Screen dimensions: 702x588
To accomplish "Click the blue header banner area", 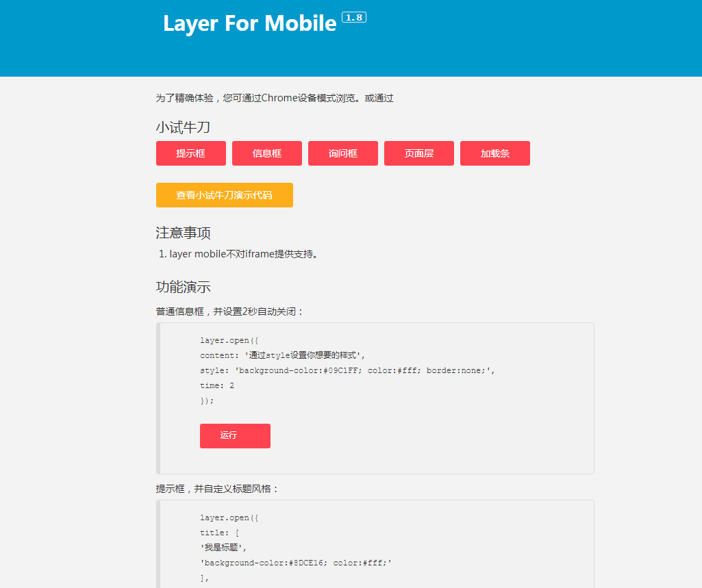I will click(x=479, y=38).
